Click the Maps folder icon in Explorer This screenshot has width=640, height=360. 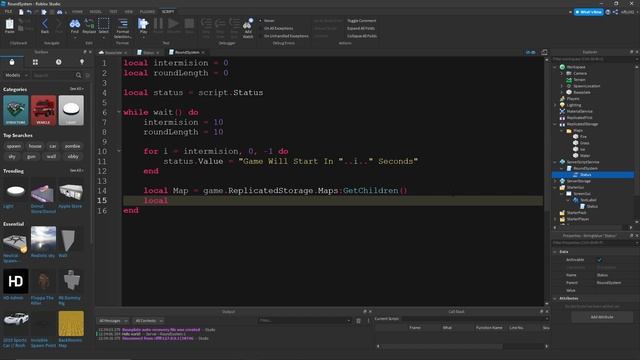pyautogui.click(x=569, y=131)
